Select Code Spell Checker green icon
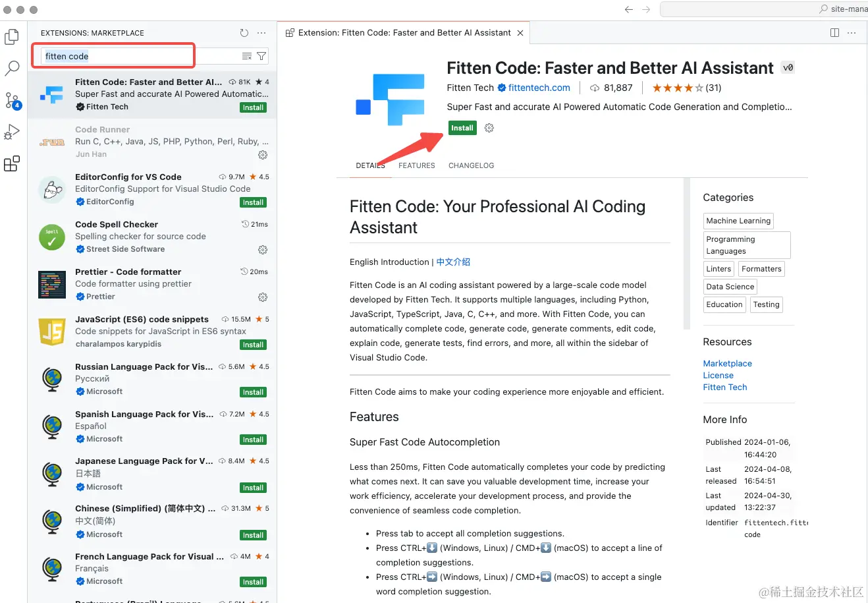Image resolution: width=868 pixels, height=603 pixels. coord(52,237)
